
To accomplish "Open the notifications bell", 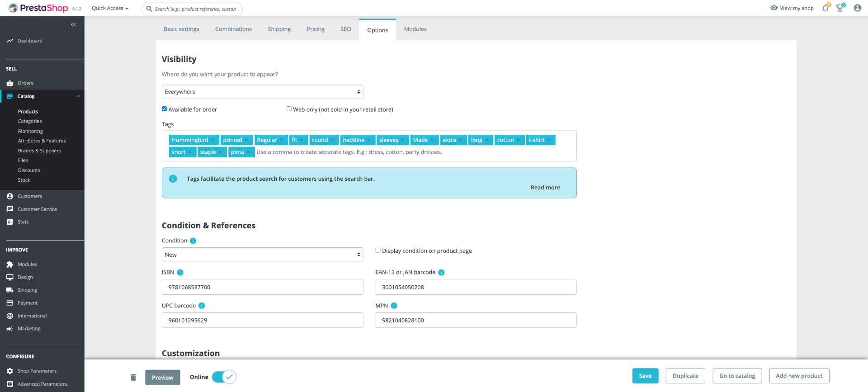I will (x=826, y=8).
